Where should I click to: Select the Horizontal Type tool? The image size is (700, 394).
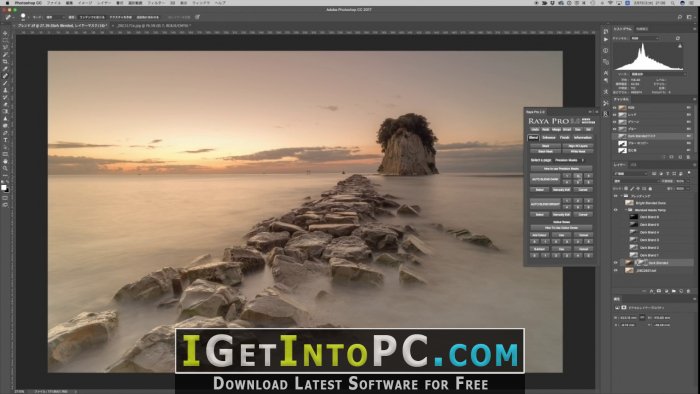click(5, 140)
